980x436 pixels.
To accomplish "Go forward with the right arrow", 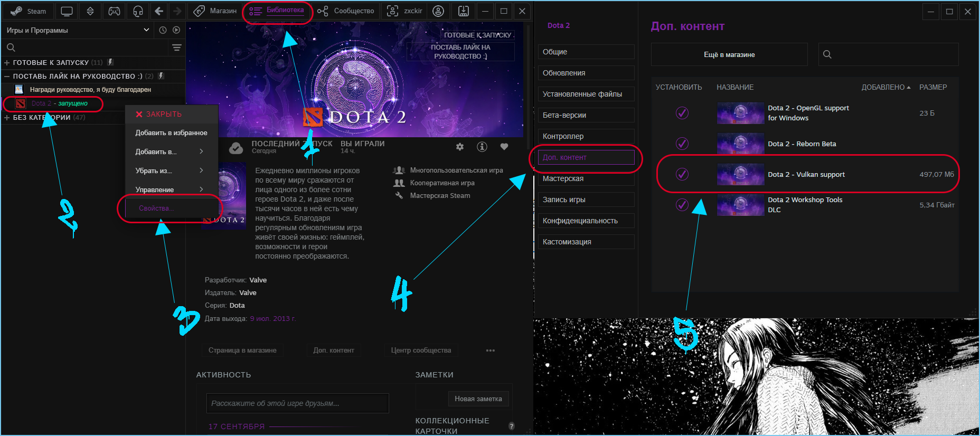I will tap(177, 11).
